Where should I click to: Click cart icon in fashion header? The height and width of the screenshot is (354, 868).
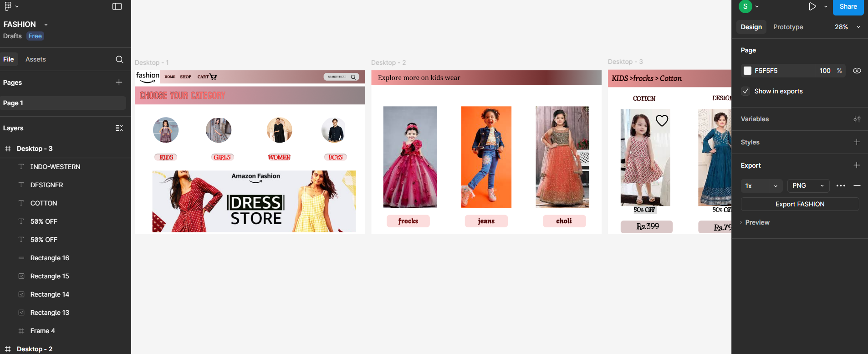click(x=213, y=77)
